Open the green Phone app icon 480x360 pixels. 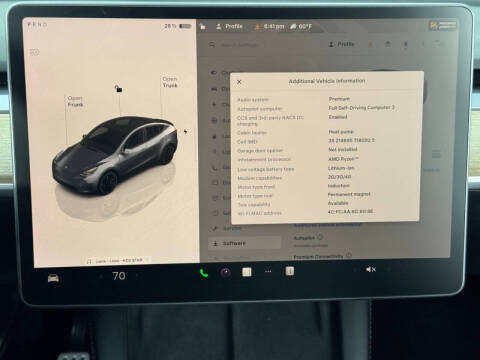204,273
